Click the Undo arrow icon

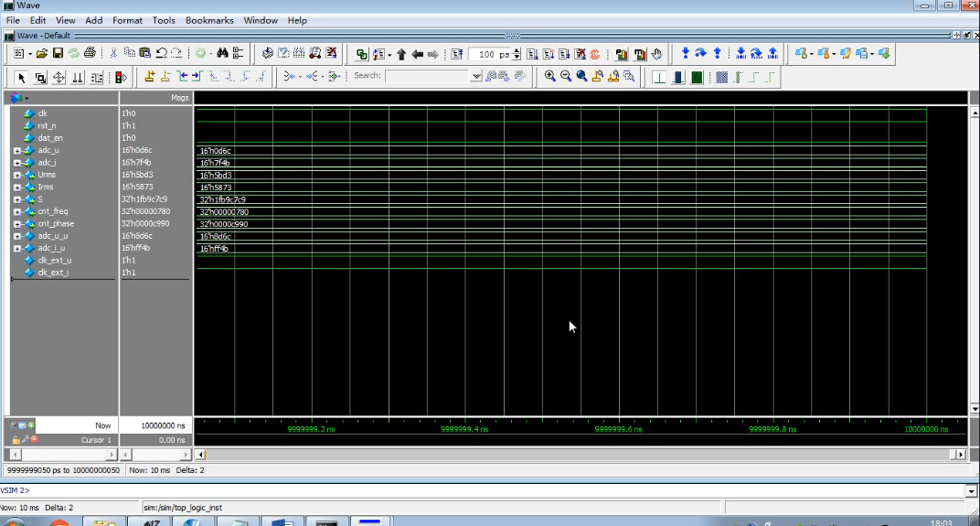tap(161, 54)
